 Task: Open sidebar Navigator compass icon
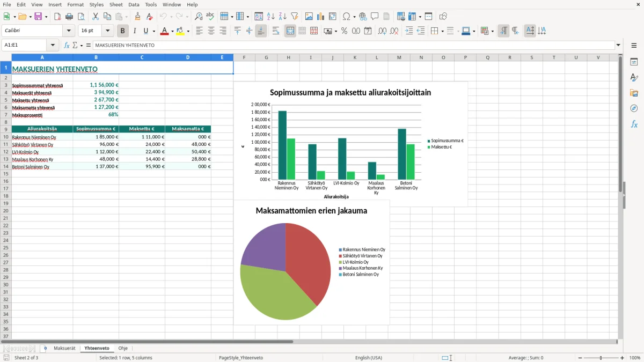[634, 108]
